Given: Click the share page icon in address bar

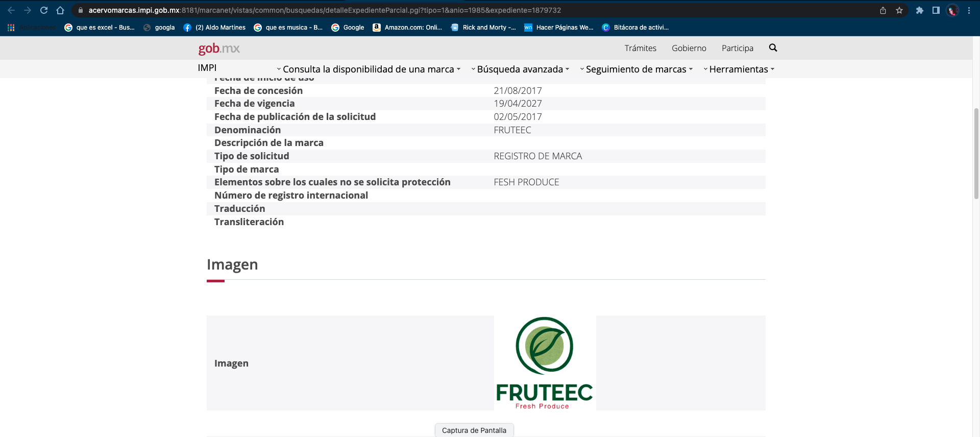Looking at the screenshot, I should pyautogui.click(x=883, y=10).
